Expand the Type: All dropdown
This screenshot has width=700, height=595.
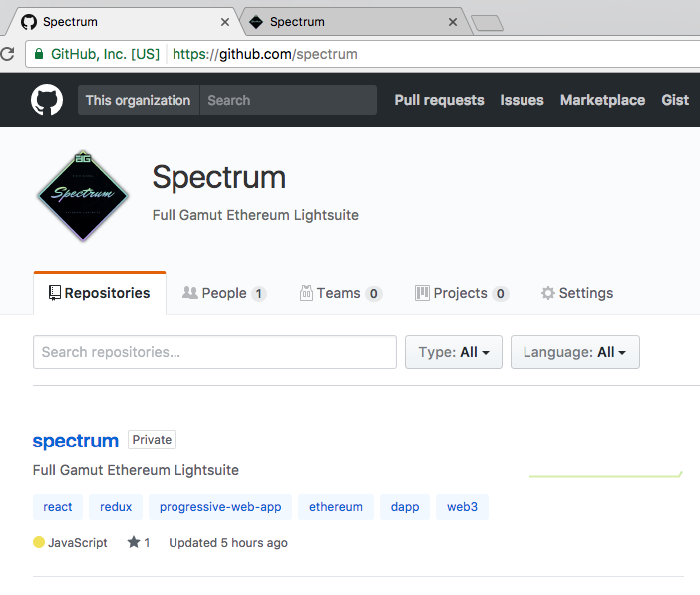tap(454, 352)
